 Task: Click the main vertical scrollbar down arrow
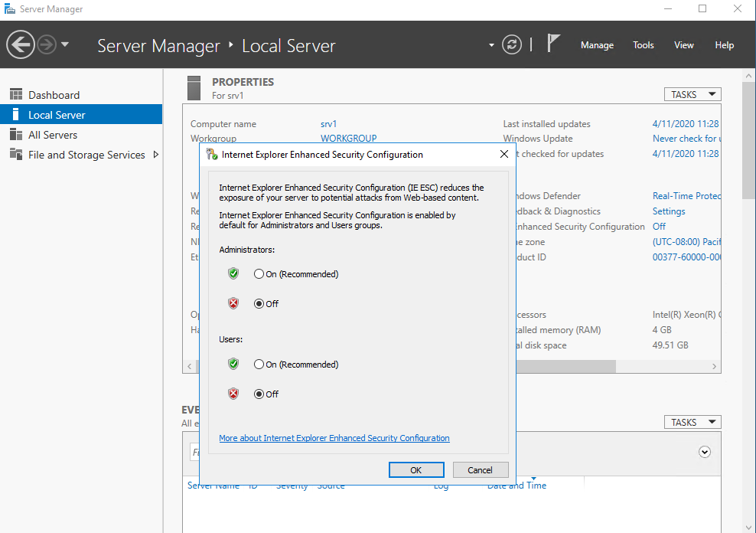tap(748, 527)
